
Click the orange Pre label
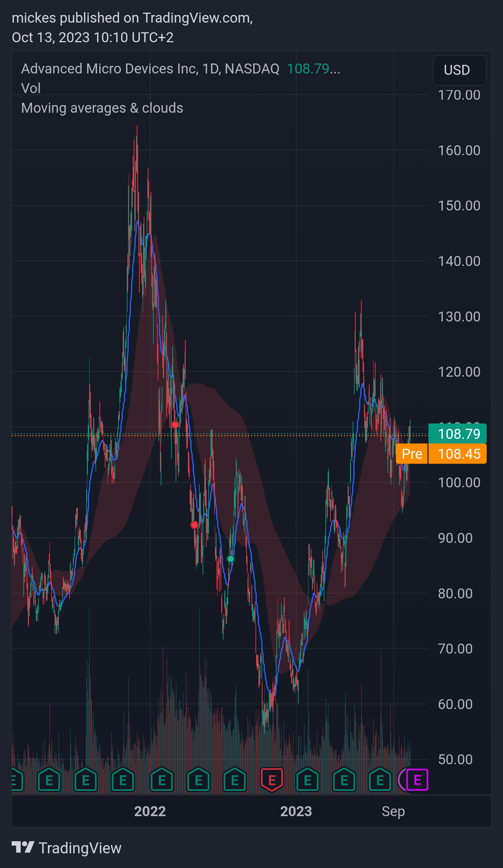pyautogui.click(x=412, y=454)
